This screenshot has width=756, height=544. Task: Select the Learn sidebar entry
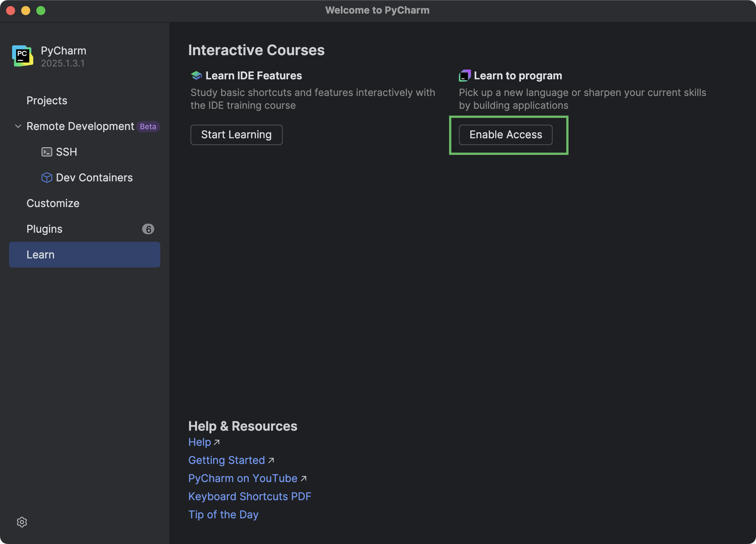tap(40, 254)
